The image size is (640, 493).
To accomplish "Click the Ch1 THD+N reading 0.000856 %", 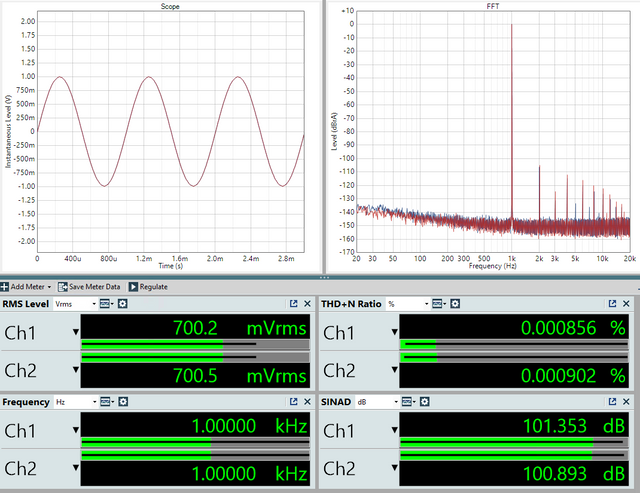I will click(x=573, y=328).
